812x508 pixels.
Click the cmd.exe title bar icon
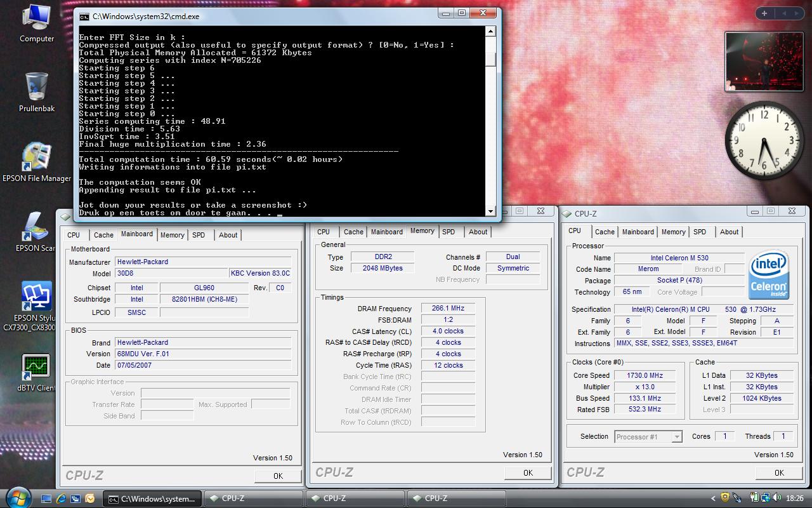(x=84, y=17)
